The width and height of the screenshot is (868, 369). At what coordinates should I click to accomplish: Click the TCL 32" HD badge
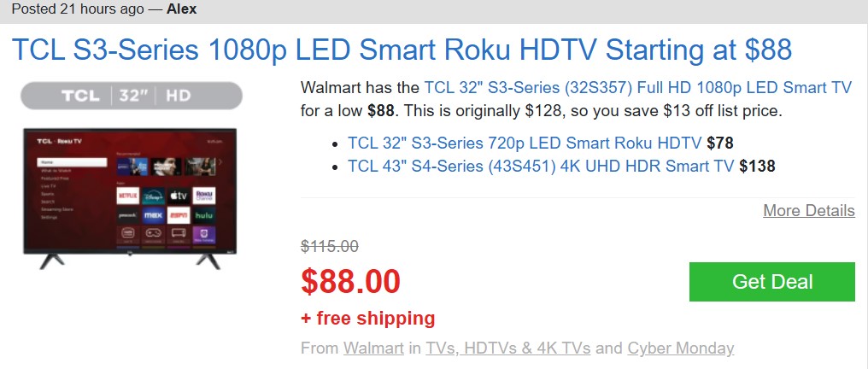tap(131, 96)
